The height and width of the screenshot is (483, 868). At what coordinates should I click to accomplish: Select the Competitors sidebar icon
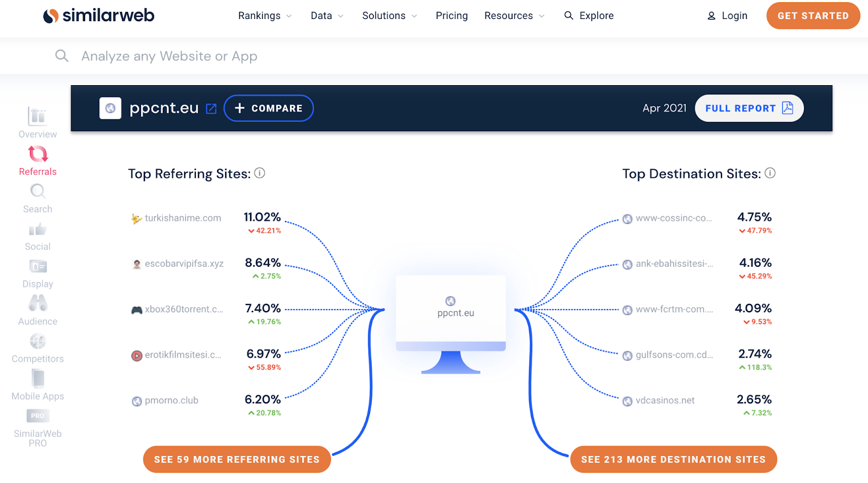coord(38,342)
